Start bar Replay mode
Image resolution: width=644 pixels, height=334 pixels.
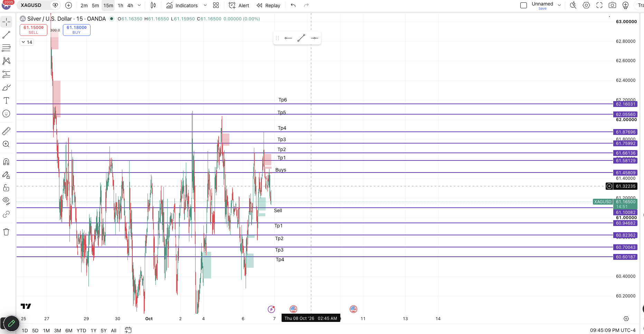(x=268, y=6)
